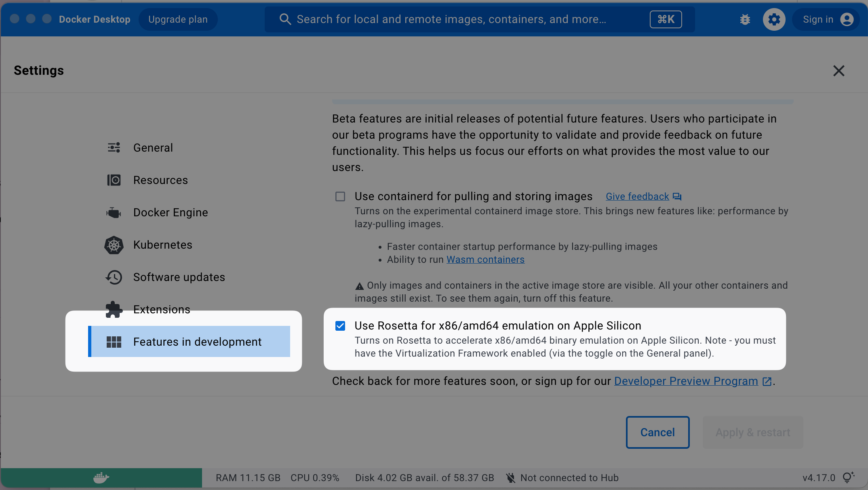The height and width of the screenshot is (490, 868).
Task: Open the Developer Preview Program link
Action: click(x=686, y=381)
